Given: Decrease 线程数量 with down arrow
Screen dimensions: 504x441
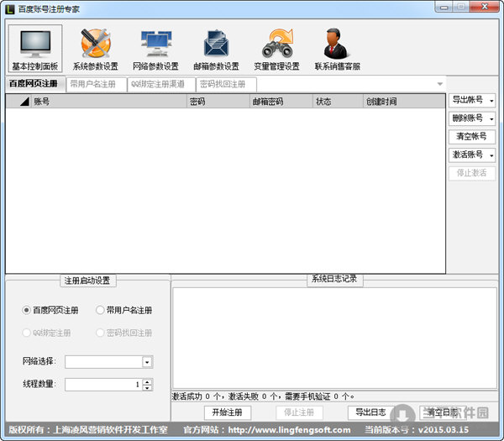Looking at the screenshot, I should [x=147, y=387].
